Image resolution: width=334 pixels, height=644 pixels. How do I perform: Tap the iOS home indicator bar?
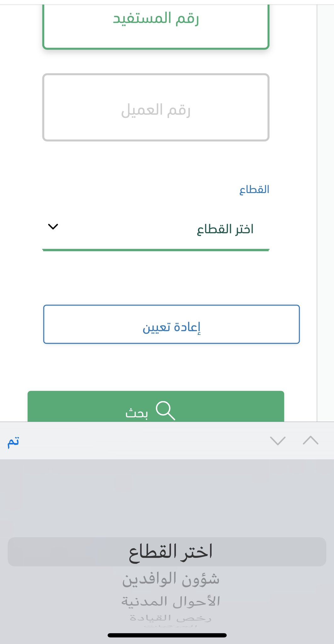point(167,635)
